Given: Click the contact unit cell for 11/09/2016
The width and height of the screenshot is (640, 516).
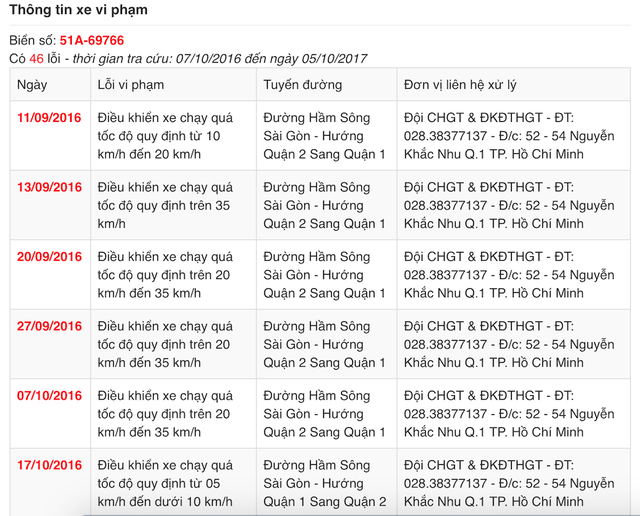Looking at the screenshot, I should [508, 136].
